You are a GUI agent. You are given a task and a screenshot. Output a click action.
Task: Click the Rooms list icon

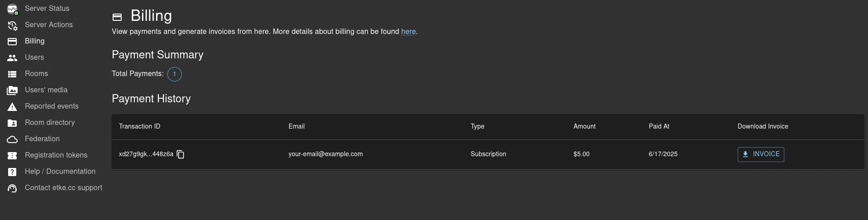click(12, 74)
